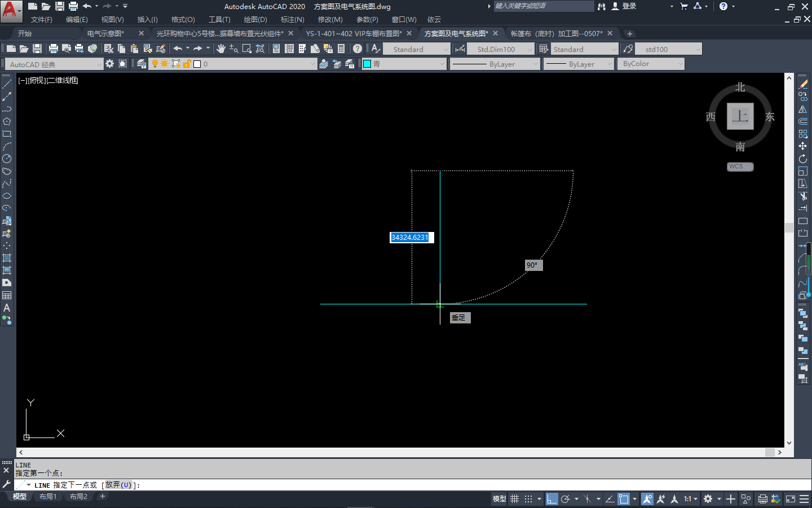Open the Layer Properties Manager icon
The image size is (812, 508).
pos(142,64)
